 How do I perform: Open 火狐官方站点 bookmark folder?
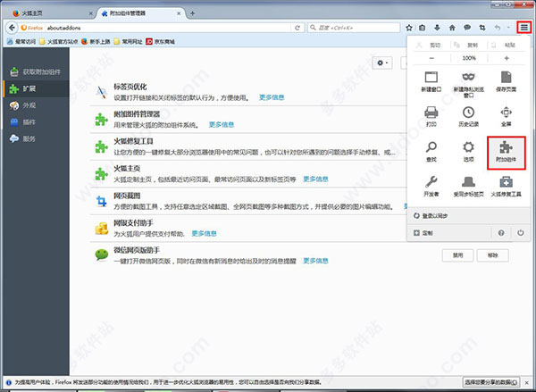pyautogui.click(x=58, y=42)
